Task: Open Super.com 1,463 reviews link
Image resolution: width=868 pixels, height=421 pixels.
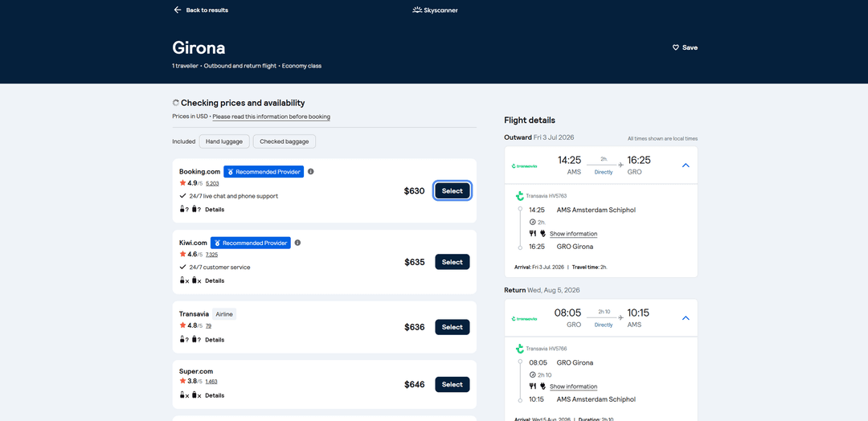Action: point(211,381)
